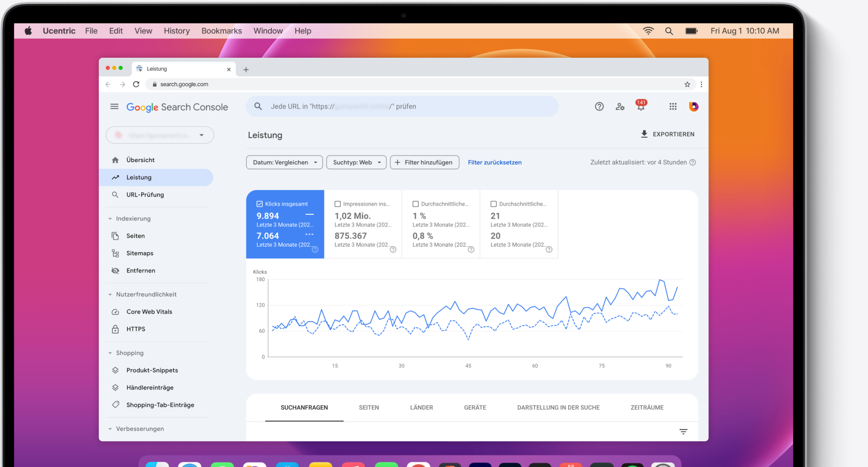Collapse the Indexierung section

click(110, 219)
